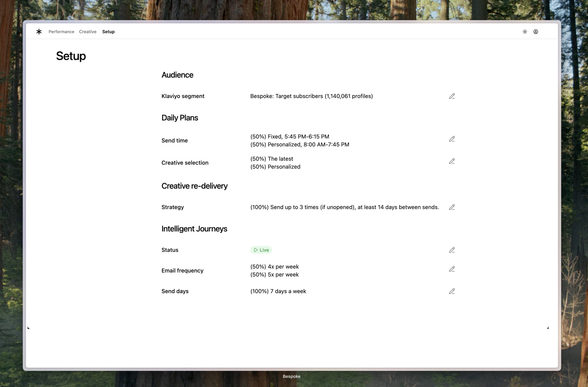Click the Fixed 5:45 PM send time text
The height and width of the screenshot is (387, 588).
[290, 137]
